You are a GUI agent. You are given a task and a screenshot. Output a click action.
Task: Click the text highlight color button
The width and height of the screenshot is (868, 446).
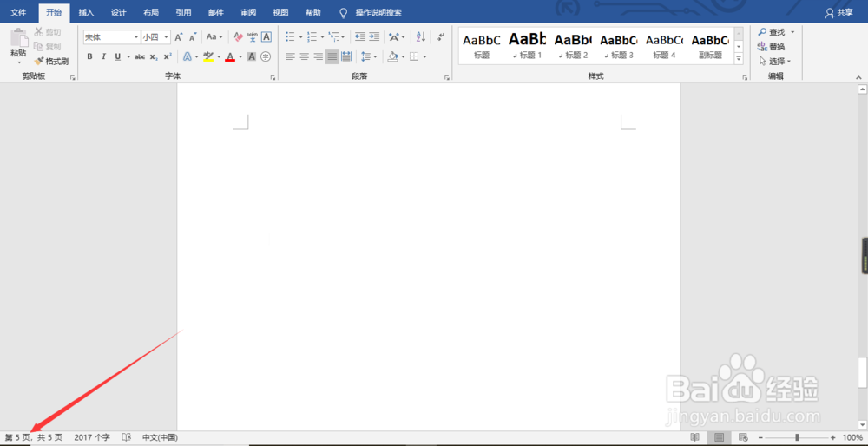[208, 56]
